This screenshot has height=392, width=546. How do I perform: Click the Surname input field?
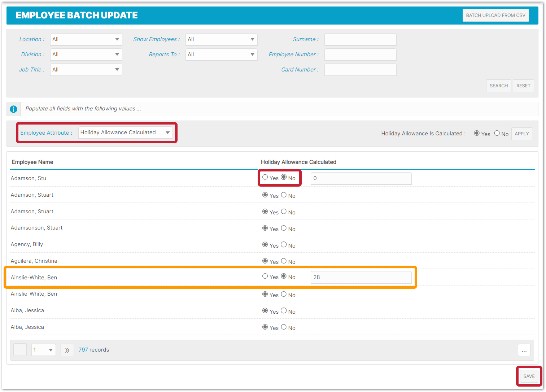(360, 39)
